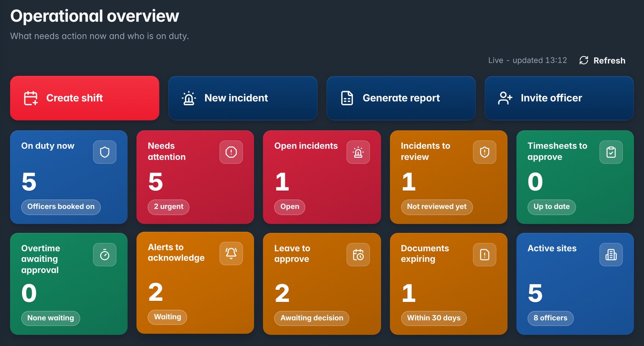The image size is (644, 346).
Task: Click the octagon alert icon on Needs attention
Action: point(231,152)
